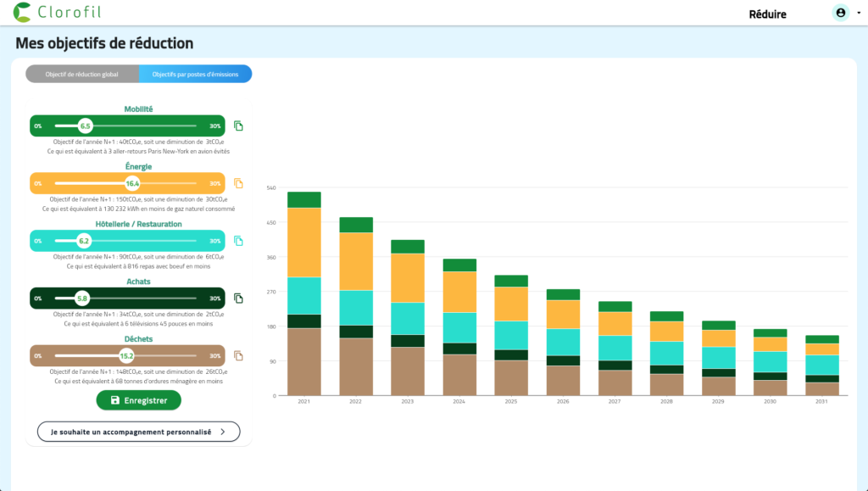868x491 pixels.
Task: Click the copy icon beside Déchets slider
Action: [238, 356]
